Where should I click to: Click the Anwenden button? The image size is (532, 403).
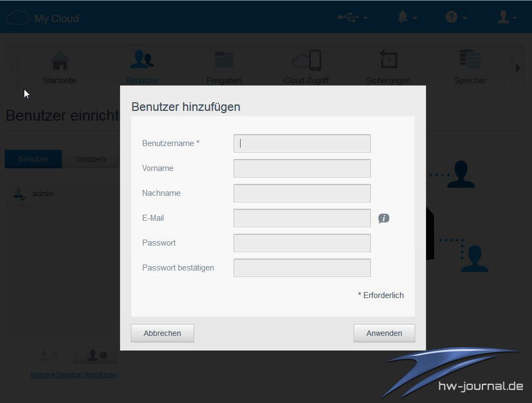point(384,333)
